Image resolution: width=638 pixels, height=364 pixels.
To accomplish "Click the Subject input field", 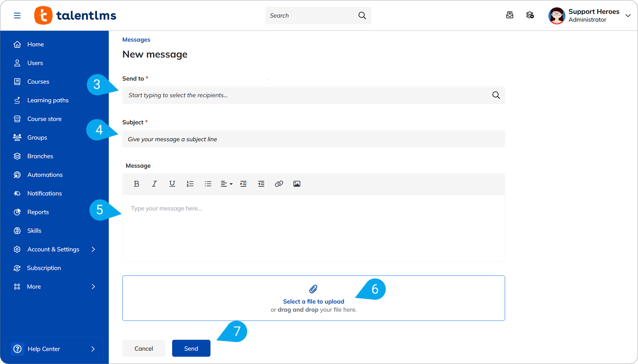I will [313, 139].
